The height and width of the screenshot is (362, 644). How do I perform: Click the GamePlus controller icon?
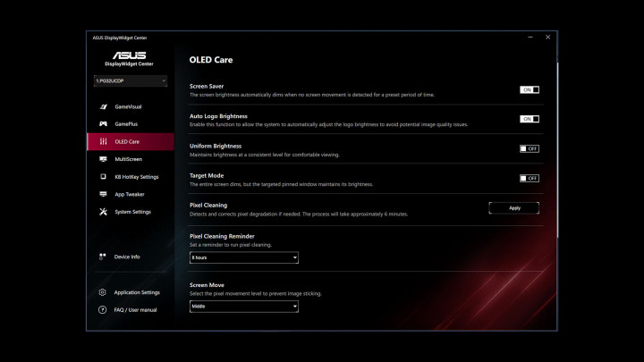click(x=103, y=124)
